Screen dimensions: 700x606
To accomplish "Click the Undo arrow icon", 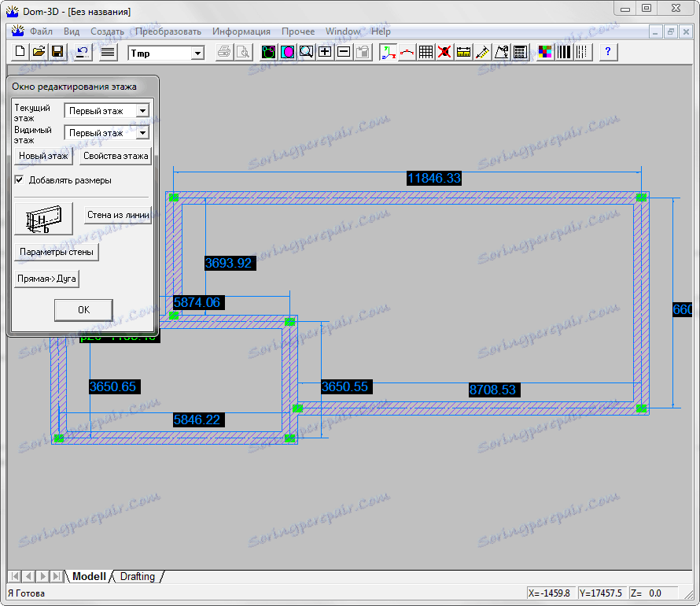I will coord(83,52).
